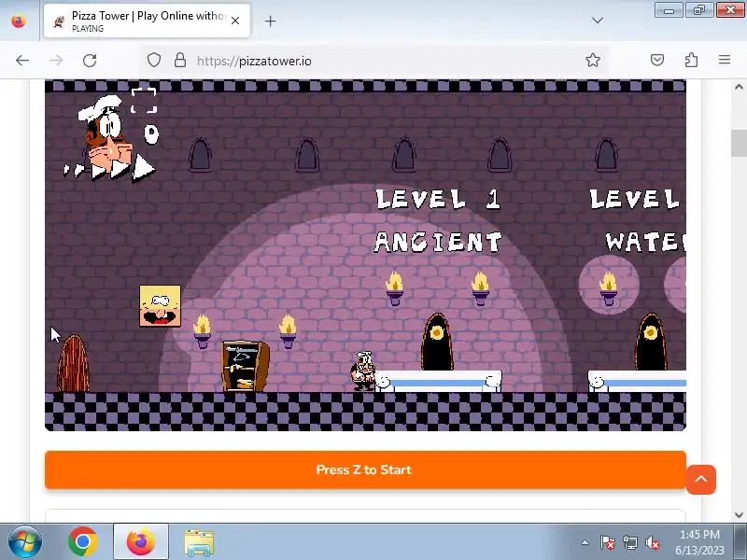Click the muted volume speaker icon

coord(653,542)
